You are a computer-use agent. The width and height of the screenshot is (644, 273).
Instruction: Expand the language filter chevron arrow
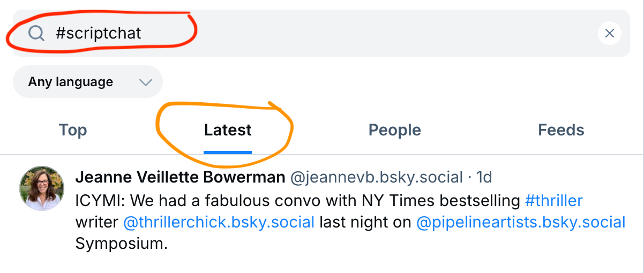coord(145,82)
